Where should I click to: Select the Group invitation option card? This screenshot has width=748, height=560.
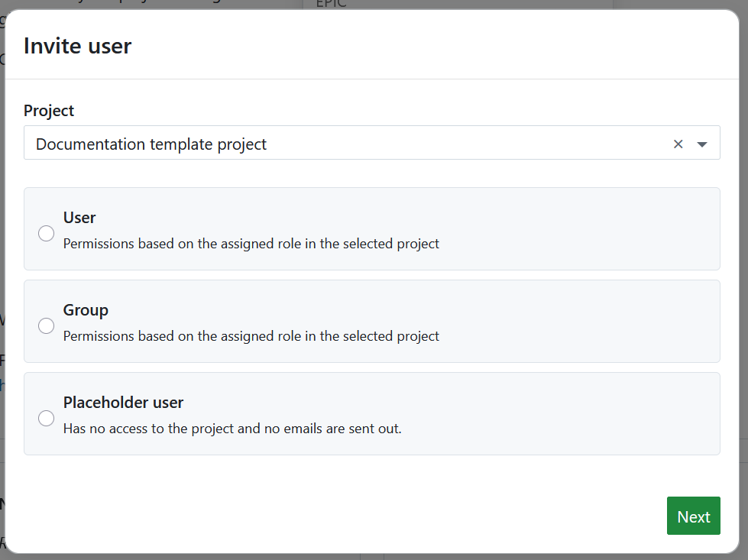372,321
